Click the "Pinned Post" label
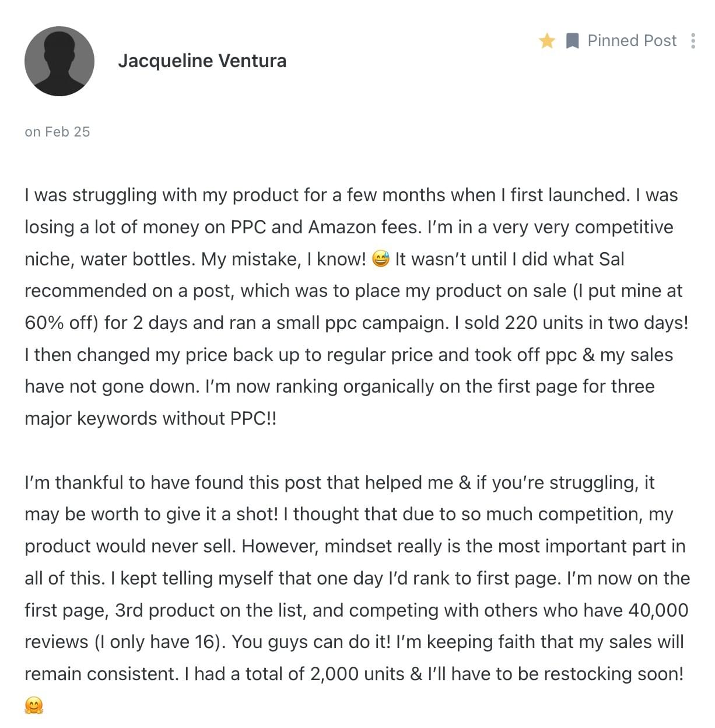Viewport: 715px width, 728px height. 632,41
